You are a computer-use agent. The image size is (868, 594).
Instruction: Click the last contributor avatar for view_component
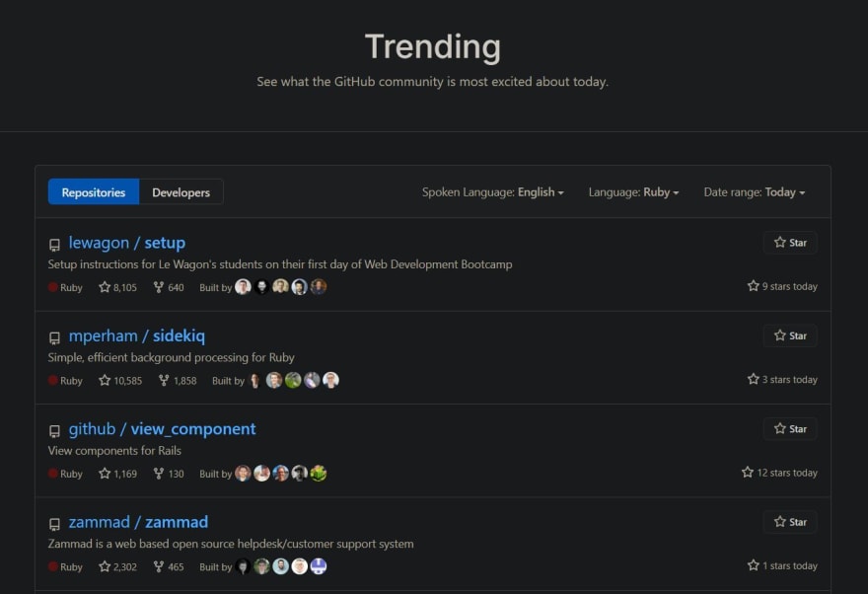pyautogui.click(x=319, y=473)
